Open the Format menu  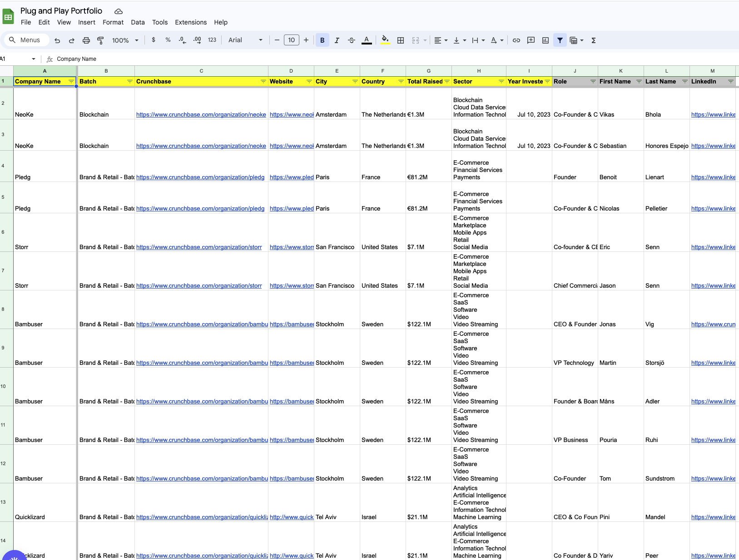click(113, 22)
